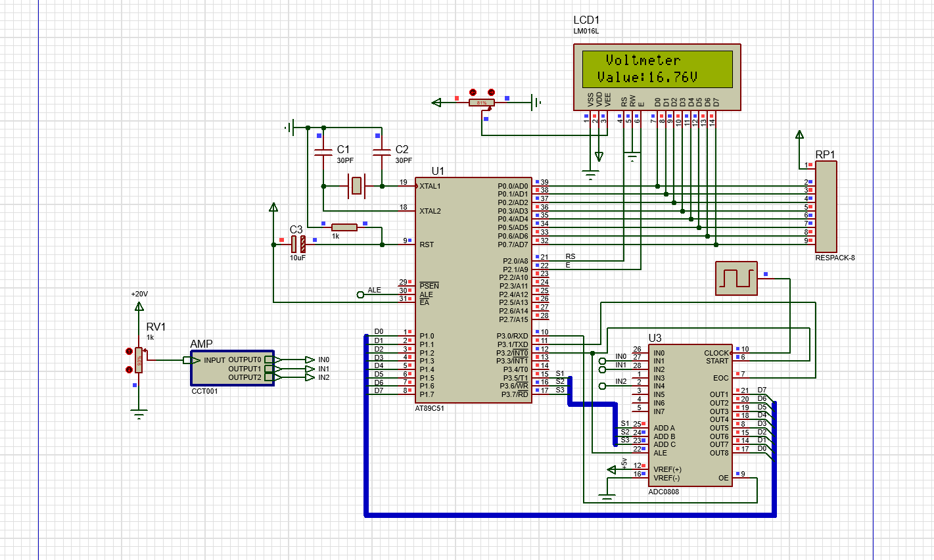
Task: Decrease RV1 potentiometer with down arrow
Action: [x=129, y=369]
